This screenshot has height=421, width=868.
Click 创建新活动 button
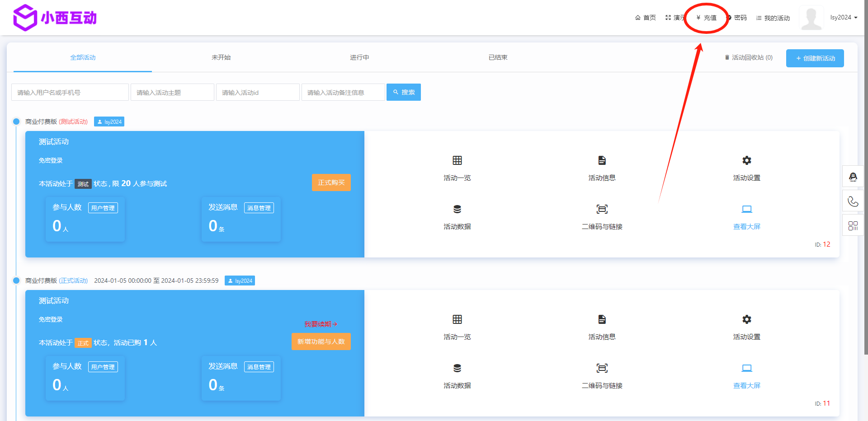(x=815, y=58)
